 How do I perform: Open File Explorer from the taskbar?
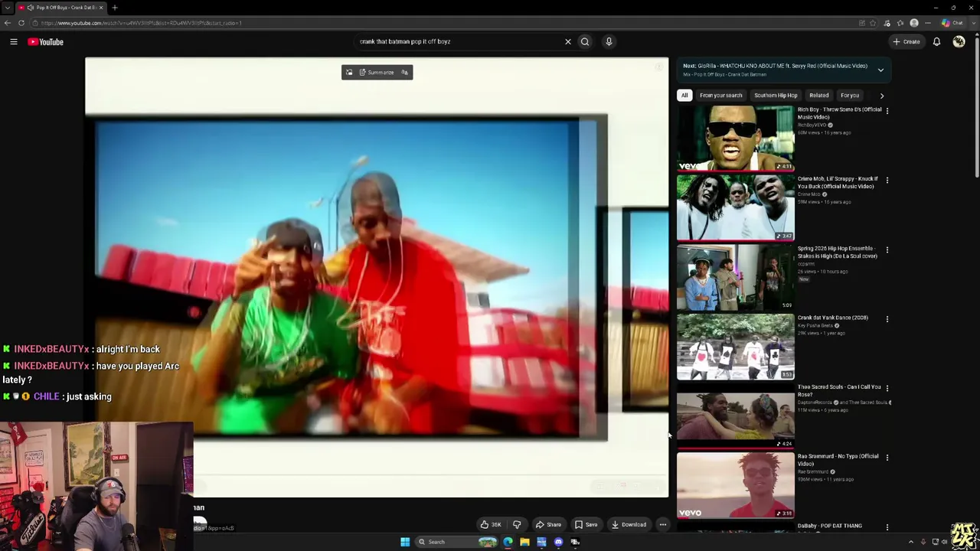(x=524, y=542)
